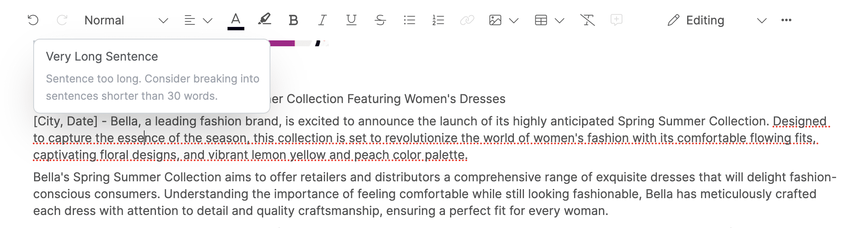Screen dimensions: 868x228
Task: Click the underlined word 'Designed'
Action: point(799,121)
